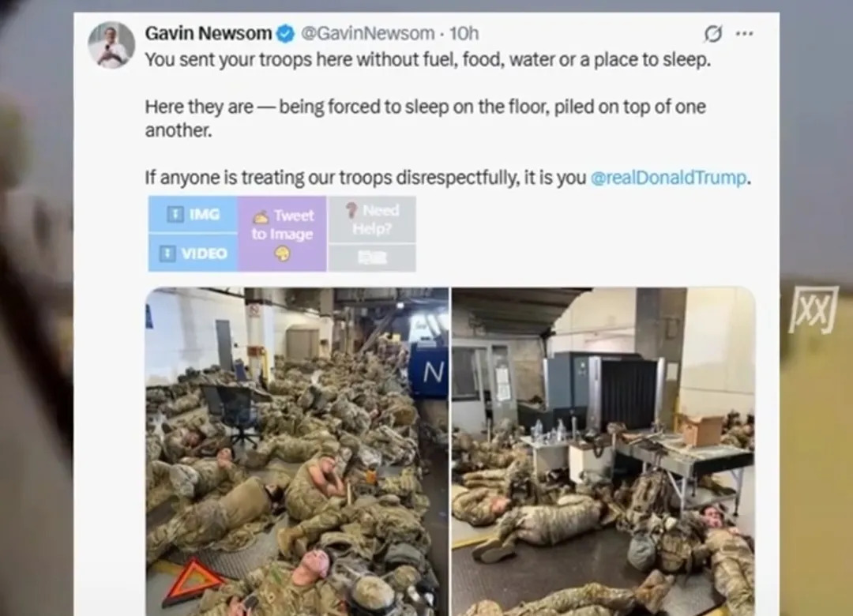This screenshot has height=616, width=853.
Task: Download media using the VIDEO button
Action: pos(193,253)
